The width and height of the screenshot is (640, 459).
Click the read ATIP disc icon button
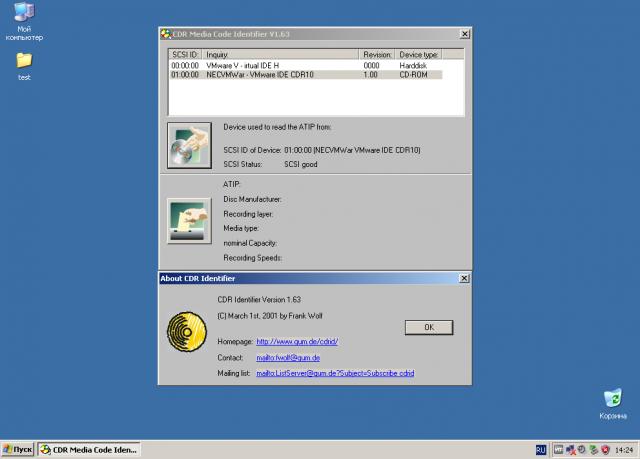click(x=188, y=145)
